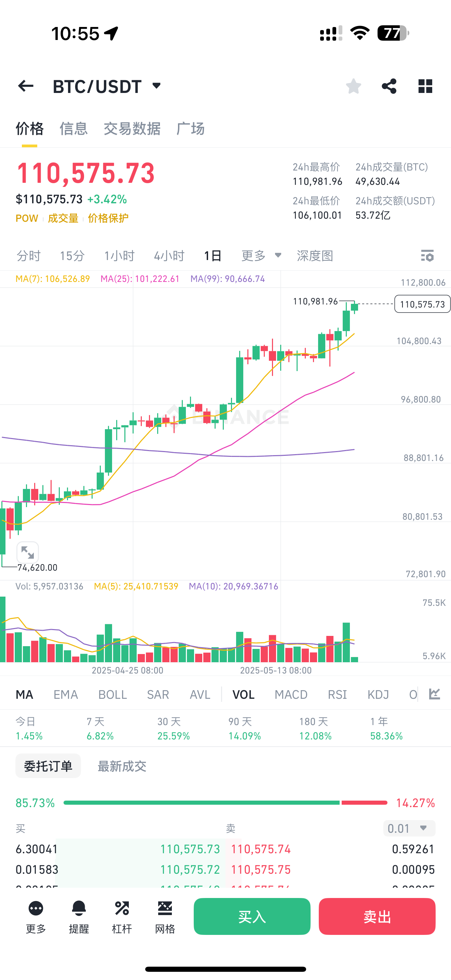Open the 最新成交 tab

coord(122,766)
